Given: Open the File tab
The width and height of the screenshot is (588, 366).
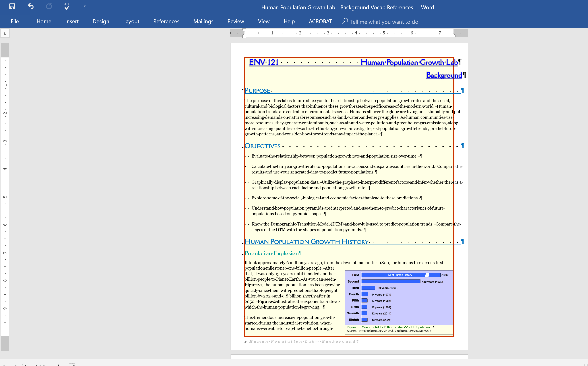Looking at the screenshot, I should pyautogui.click(x=15, y=21).
